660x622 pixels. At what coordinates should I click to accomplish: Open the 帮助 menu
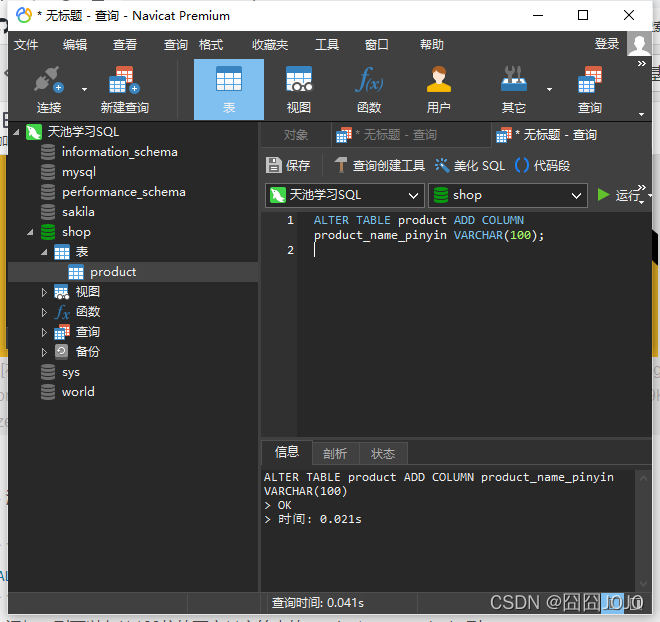coord(431,44)
